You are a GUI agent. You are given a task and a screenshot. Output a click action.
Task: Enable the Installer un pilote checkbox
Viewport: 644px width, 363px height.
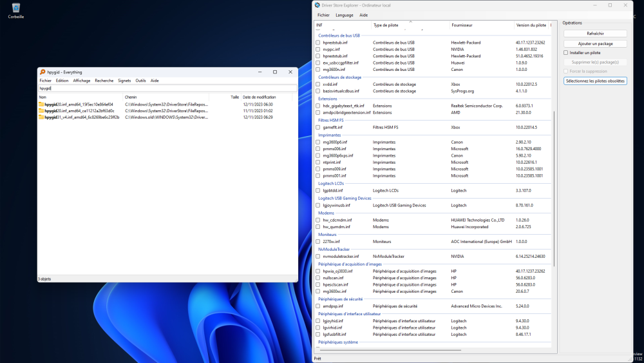[x=566, y=53]
